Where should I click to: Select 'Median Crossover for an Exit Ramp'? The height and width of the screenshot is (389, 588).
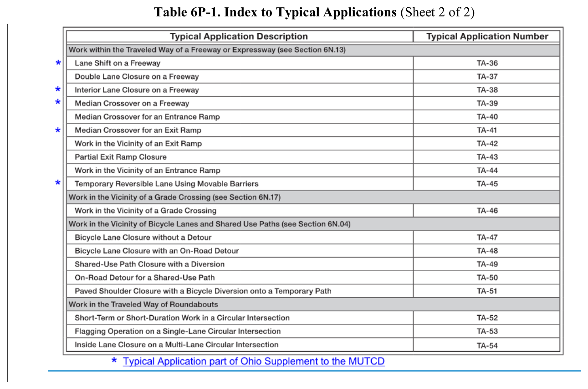pyautogui.click(x=138, y=130)
